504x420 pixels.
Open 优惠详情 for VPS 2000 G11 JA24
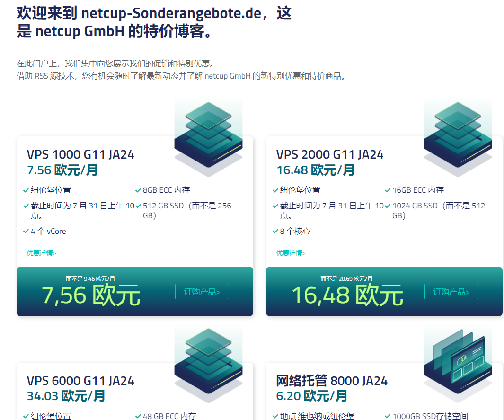point(291,253)
